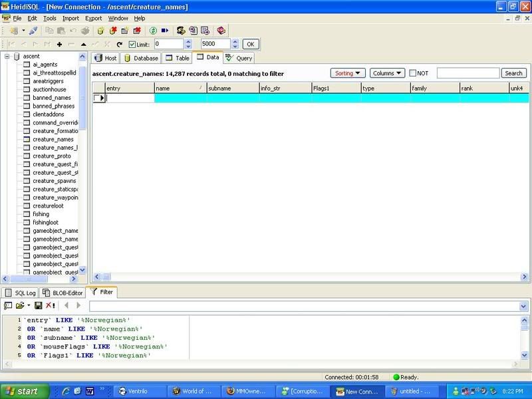
Task: Click the red X clear filter icon
Action: point(51,306)
